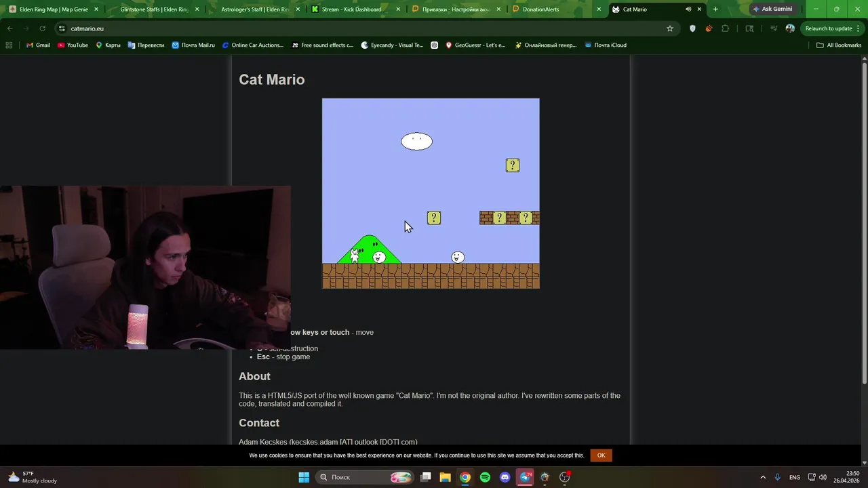Click the Contact heading
This screenshot has width=868, height=488.
(259, 423)
